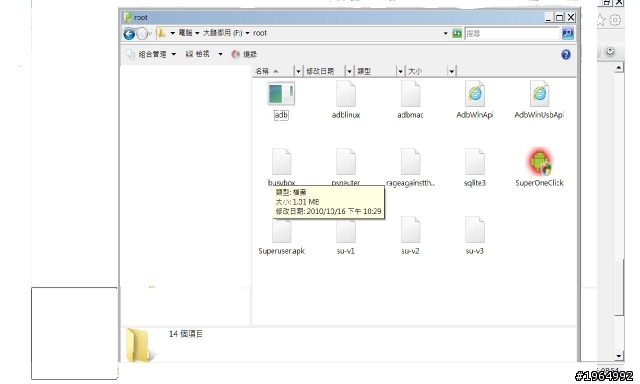Click the background window scrollbar up arrow
Viewport: 640px width, 384px height.
click(x=619, y=67)
